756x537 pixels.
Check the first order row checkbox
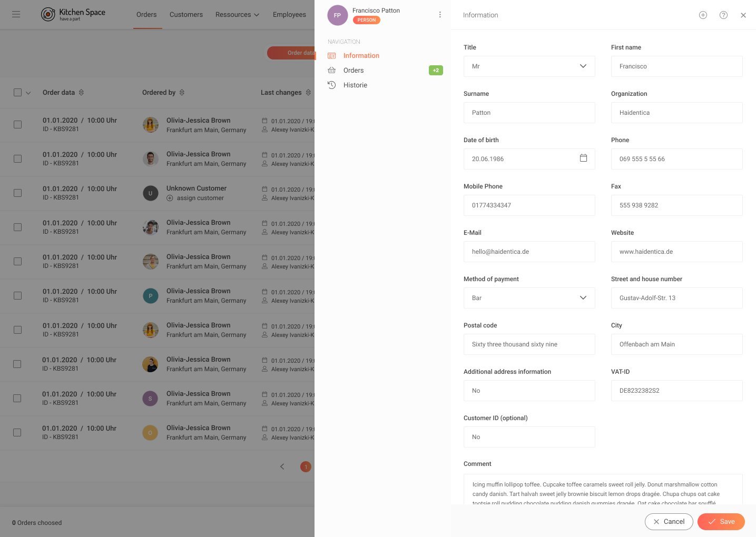17,125
